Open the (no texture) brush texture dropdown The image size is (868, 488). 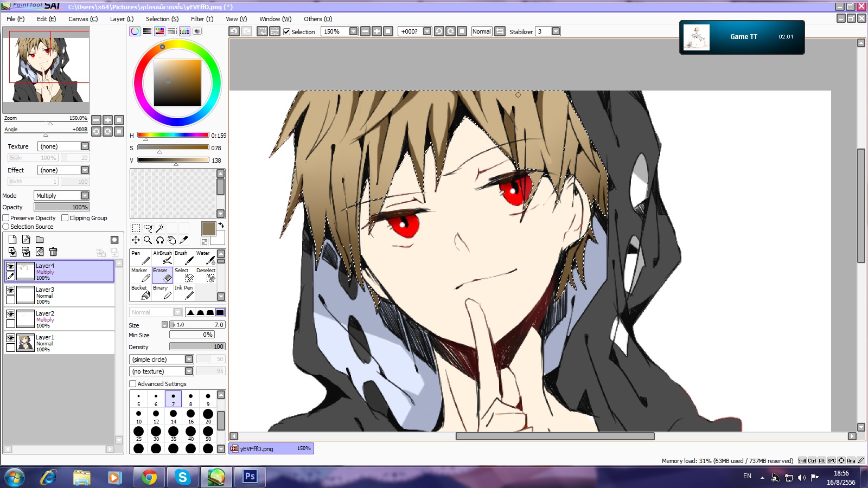pos(162,371)
